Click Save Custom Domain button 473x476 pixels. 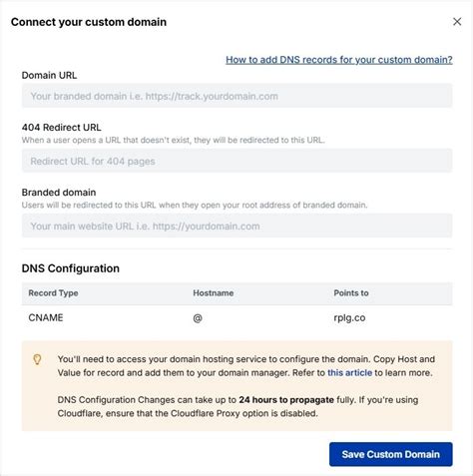(391, 454)
